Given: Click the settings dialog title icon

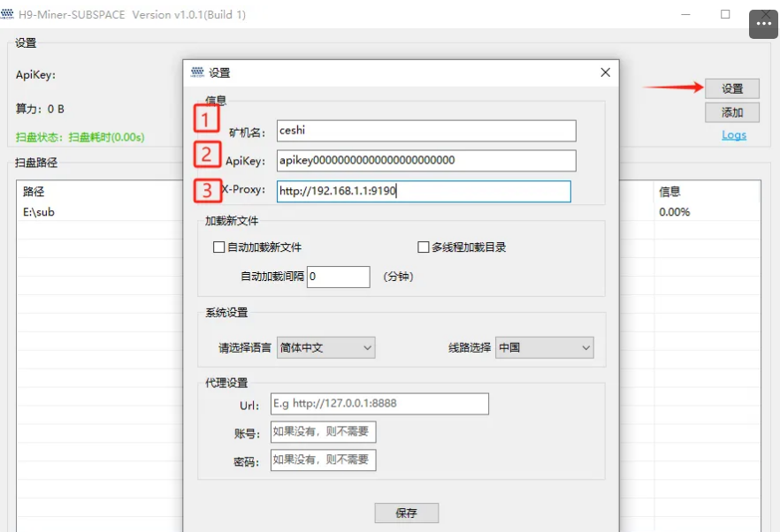Looking at the screenshot, I should pyautogui.click(x=197, y=72).
